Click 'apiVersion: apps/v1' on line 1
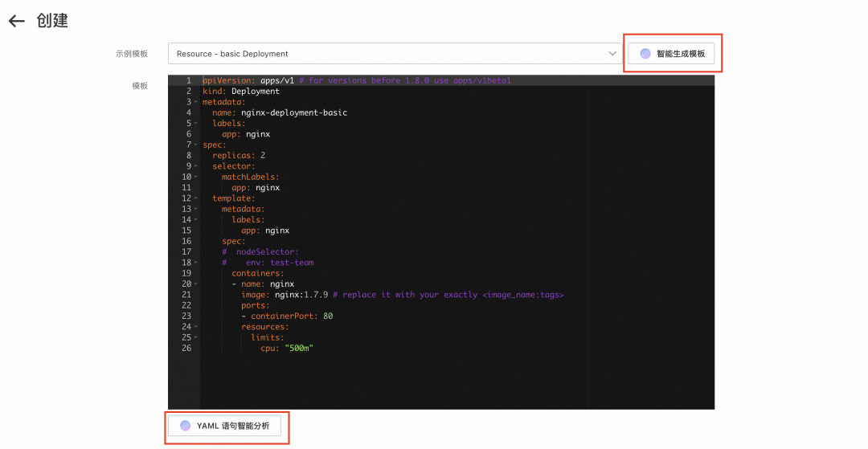The height and width of the screenshot is (449, 868). pyautogui.click(x=248, y=81)
